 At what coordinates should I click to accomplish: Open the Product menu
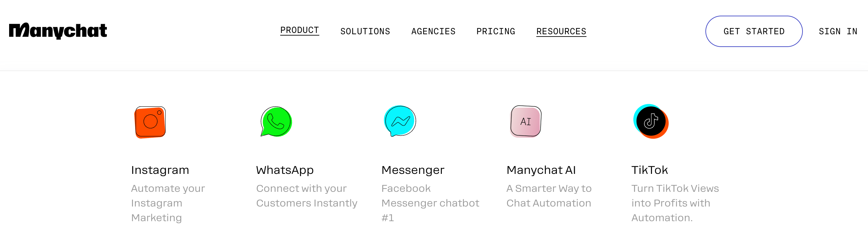coord(299,30)
